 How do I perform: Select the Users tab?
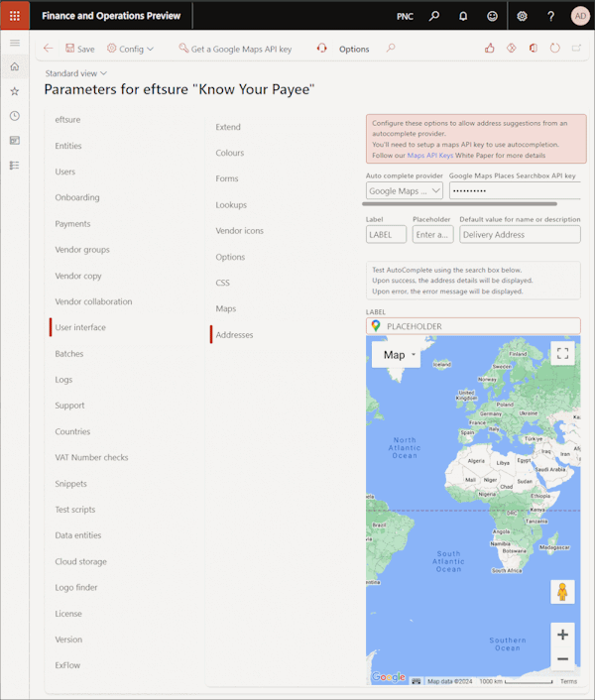point(65,172)
